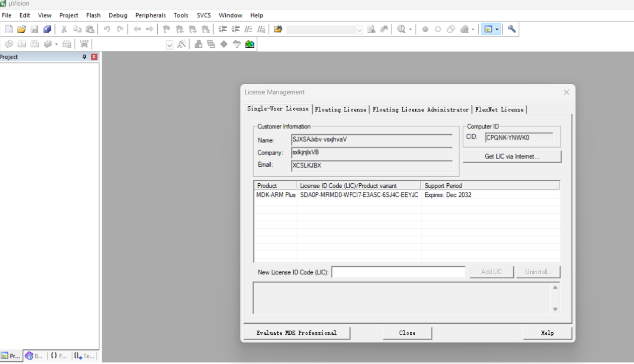
Task: Click the New License ID Code input field
Action: (x=398, y=272)
